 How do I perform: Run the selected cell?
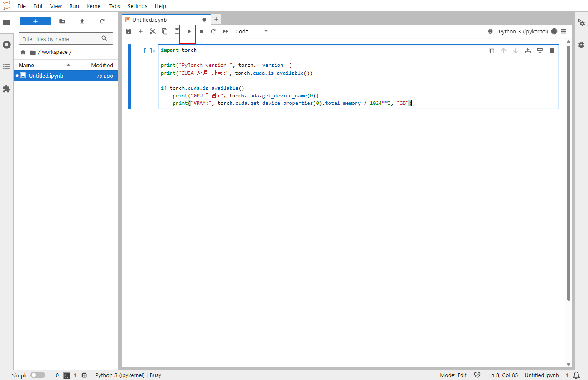(189, 31)
